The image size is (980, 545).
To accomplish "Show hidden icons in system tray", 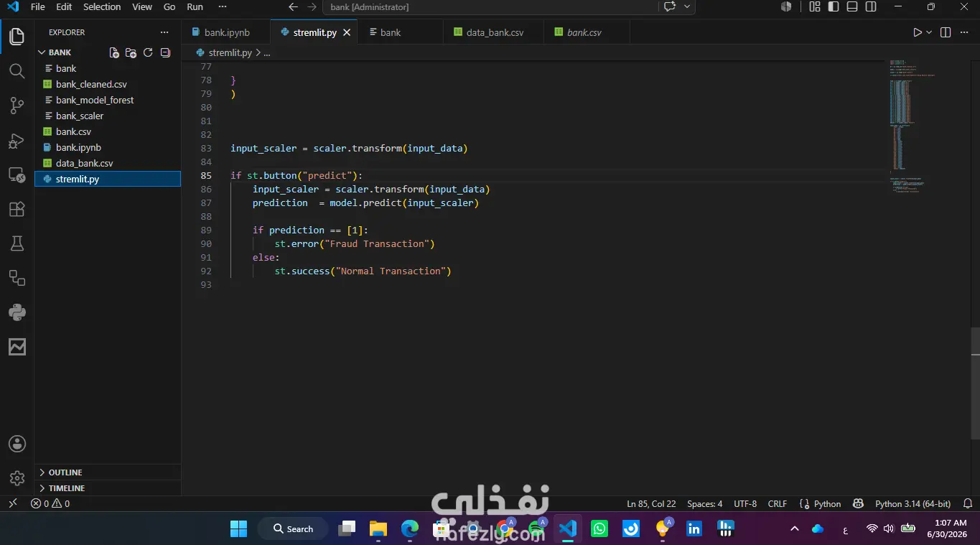I will pos(794,529).
